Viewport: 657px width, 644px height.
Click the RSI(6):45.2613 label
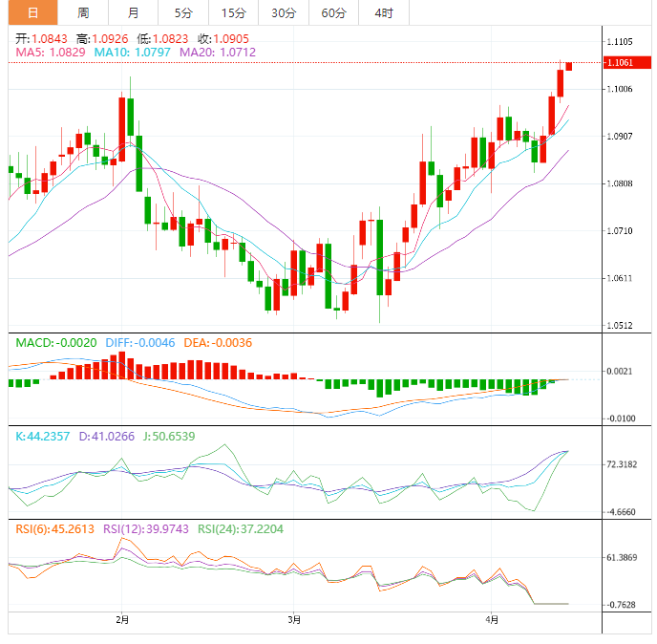point(54,529)
